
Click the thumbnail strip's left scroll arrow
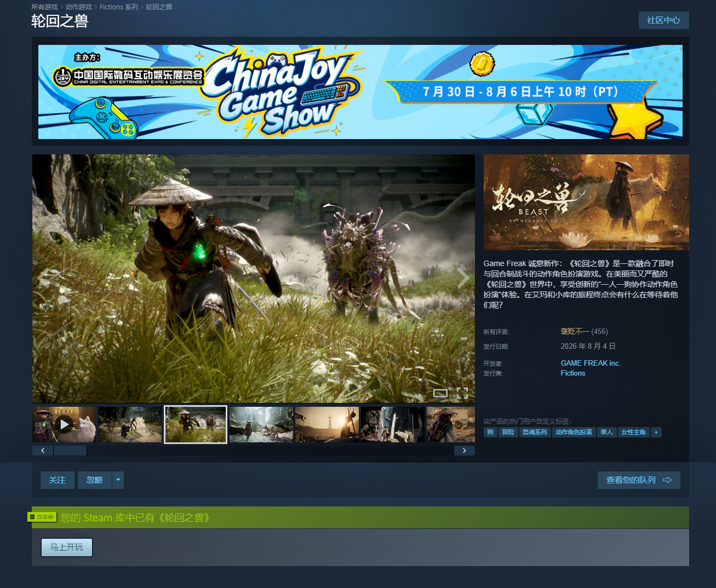(x=43, y=451)
